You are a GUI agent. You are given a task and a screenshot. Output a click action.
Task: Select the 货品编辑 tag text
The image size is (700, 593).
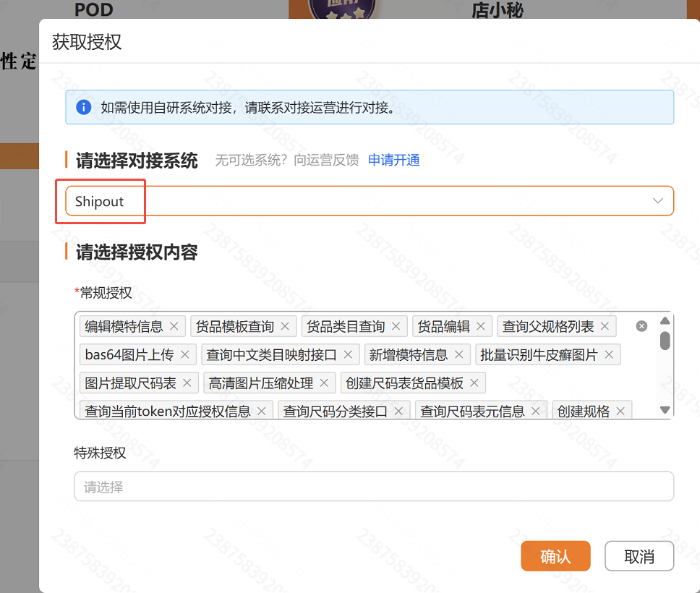coord(443,326)
